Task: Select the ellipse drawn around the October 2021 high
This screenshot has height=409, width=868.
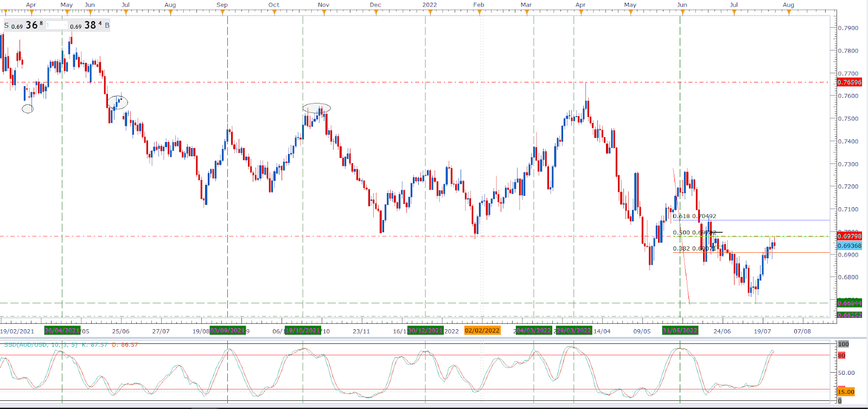Action: coord(317,108)
